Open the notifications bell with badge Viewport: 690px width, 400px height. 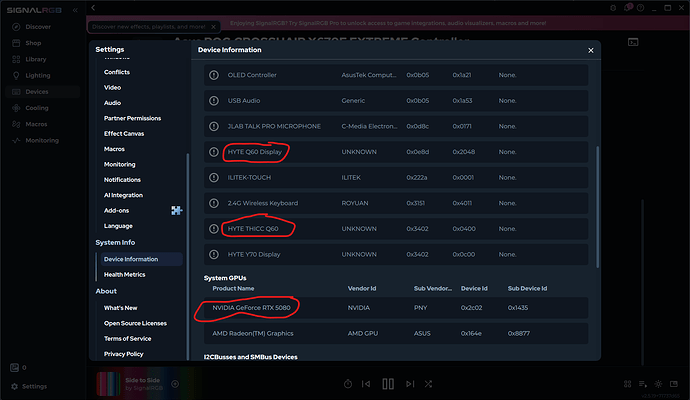[627, 7]
